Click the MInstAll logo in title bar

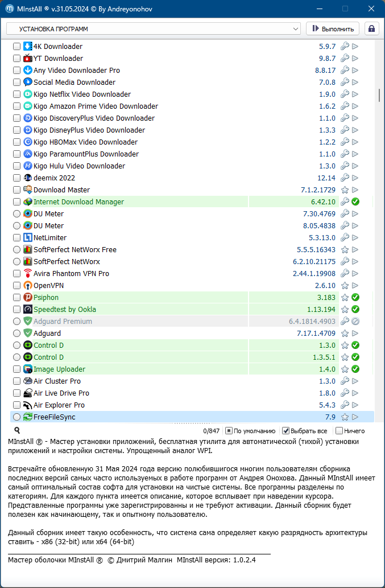pos(9,9)
